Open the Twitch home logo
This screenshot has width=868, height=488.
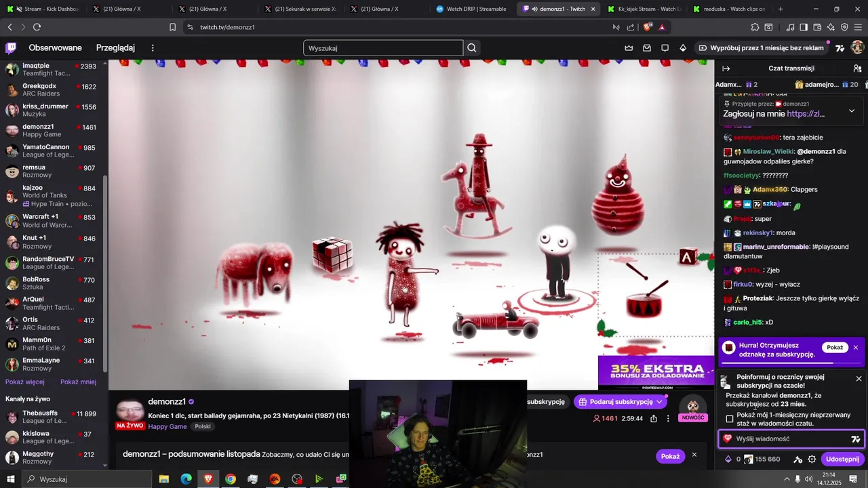pyautogui.click(x=11, y=48)
